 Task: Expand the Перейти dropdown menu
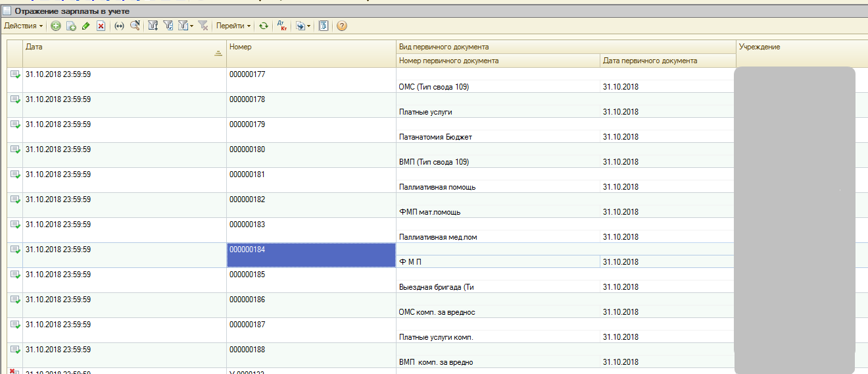(233, 26)
